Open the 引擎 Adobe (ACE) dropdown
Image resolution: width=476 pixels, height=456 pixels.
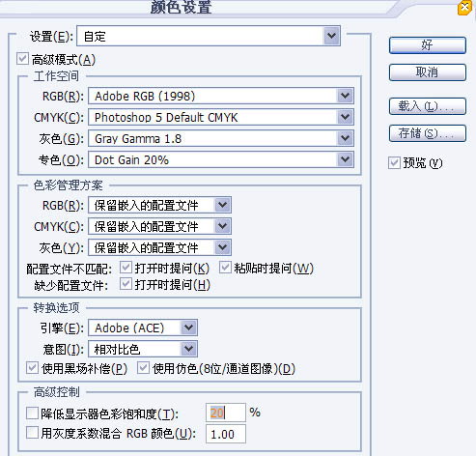[x=143, y=328]
